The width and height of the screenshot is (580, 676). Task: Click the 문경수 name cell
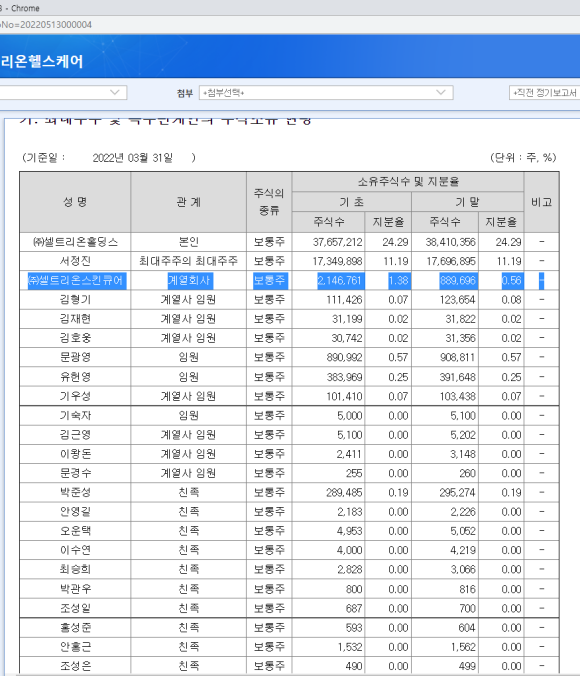(75, 473)
